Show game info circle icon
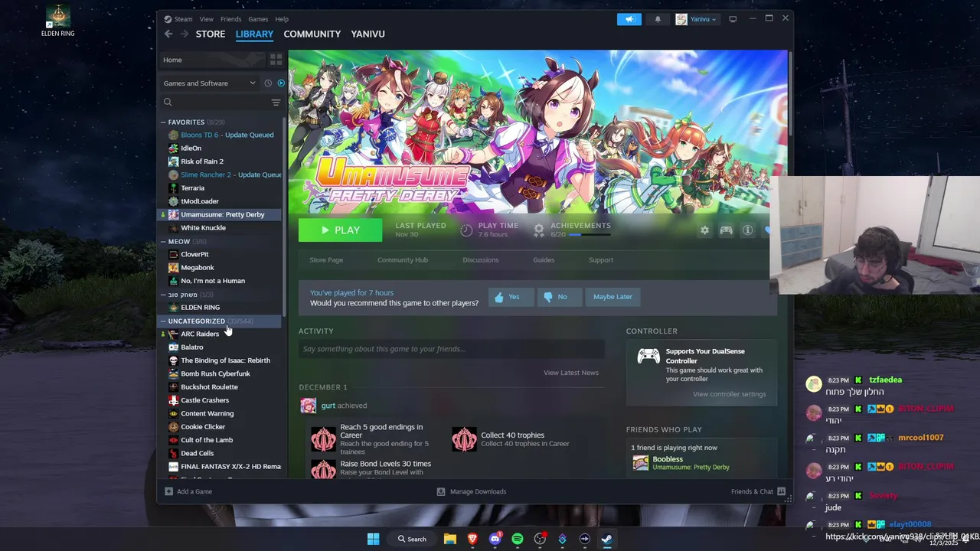 point(747,230)
